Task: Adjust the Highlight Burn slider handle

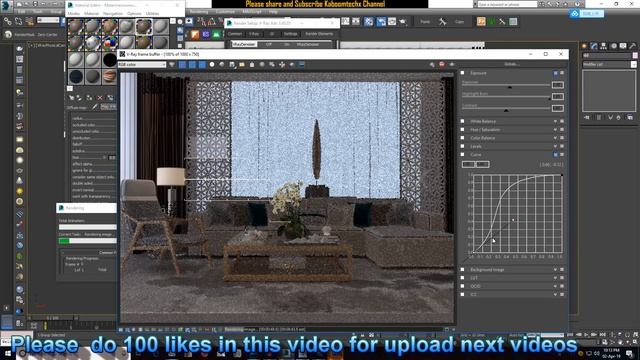Action: [x=549, y=98]
